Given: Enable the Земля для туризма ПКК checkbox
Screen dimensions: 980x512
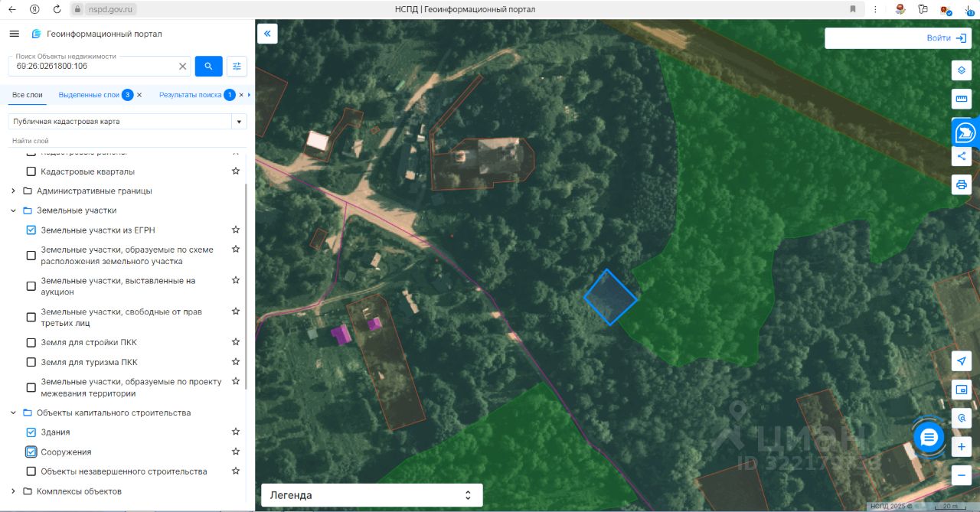Looking at the screenshot, I should click(x=31, y=362).
